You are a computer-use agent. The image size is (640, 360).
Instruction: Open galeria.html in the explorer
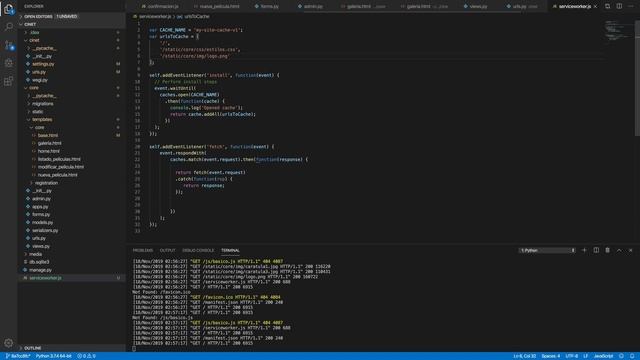click(x=49, y=143)
